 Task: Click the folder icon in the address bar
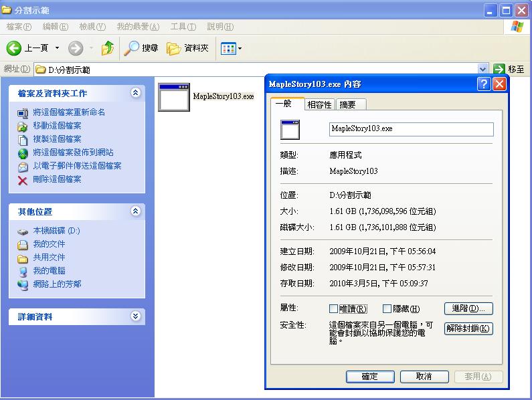pos(41,70)
